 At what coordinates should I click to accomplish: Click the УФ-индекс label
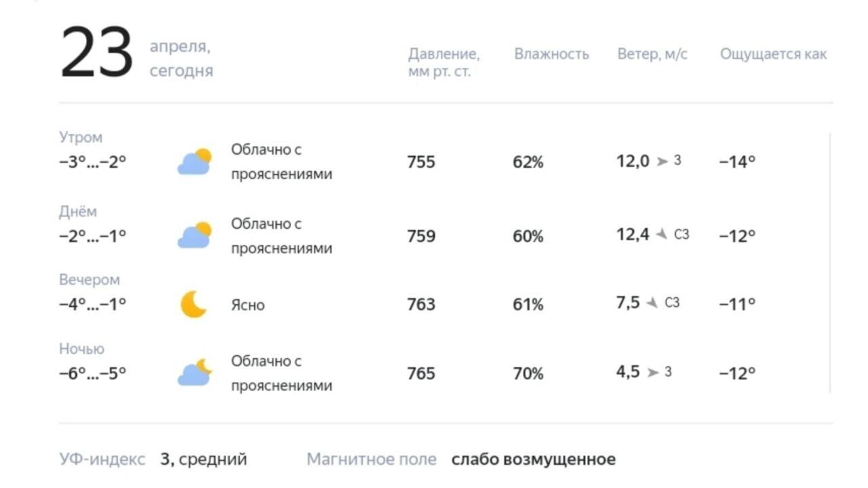tap(102, 459)
